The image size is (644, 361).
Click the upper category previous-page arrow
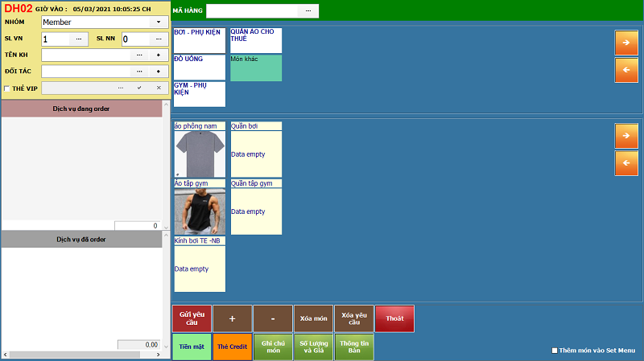pyautogui.click(x=626, y=70)
